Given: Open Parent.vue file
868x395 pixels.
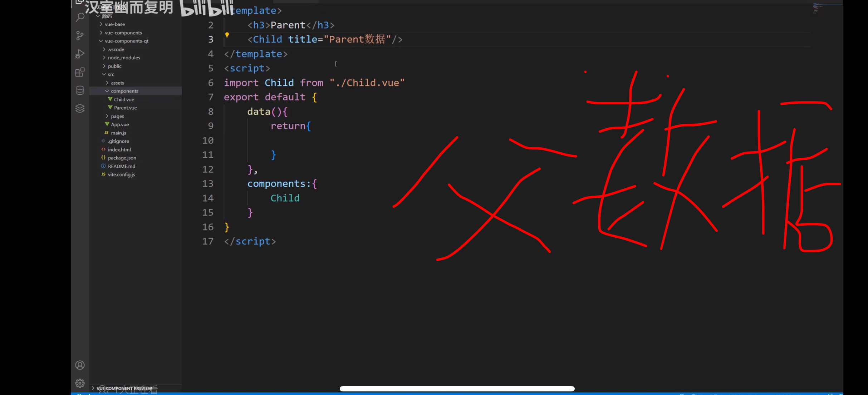Looking at the screenshot, I should click(x=125, y=108).
